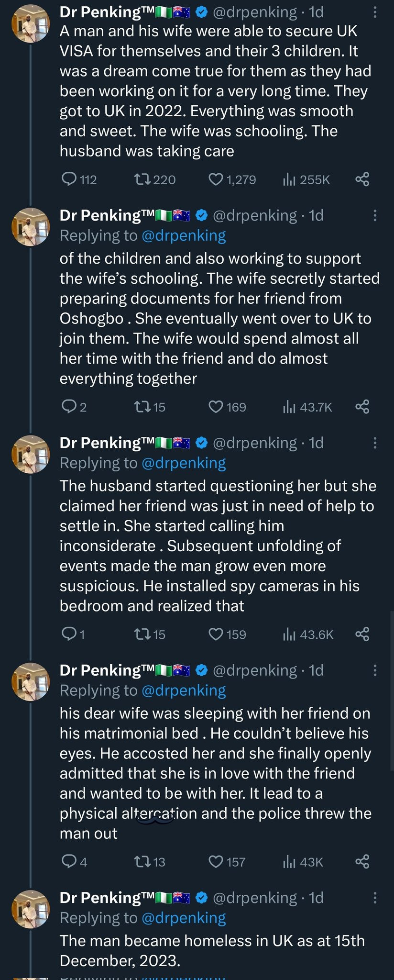This screenshot has width=394, height=980.
Task: Share the matrimonial bed tweet
Action: 362,861
